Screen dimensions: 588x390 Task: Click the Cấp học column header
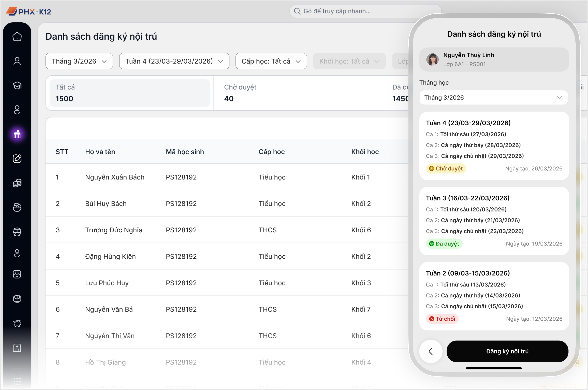tap(271, 152)
